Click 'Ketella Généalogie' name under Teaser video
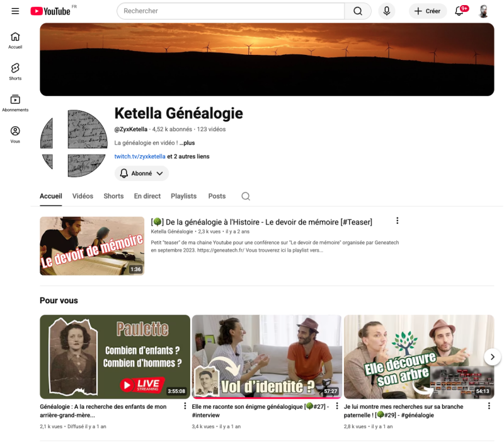The image size is (504, 444). [171, 231]
